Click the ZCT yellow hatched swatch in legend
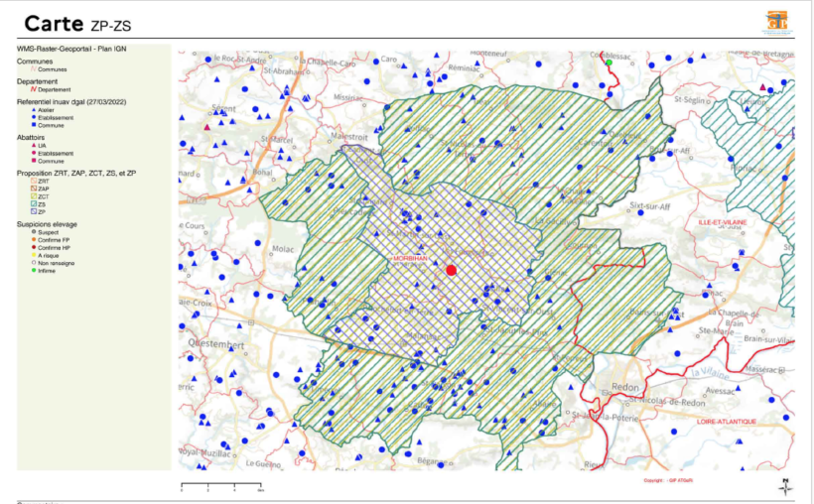 click(x=34, y=196)
